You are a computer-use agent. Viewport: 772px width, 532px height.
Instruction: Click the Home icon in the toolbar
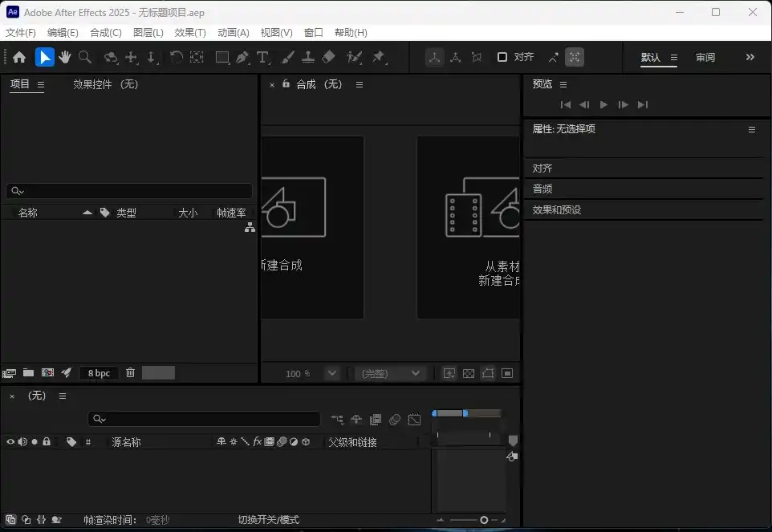click(x=19, y=57)
